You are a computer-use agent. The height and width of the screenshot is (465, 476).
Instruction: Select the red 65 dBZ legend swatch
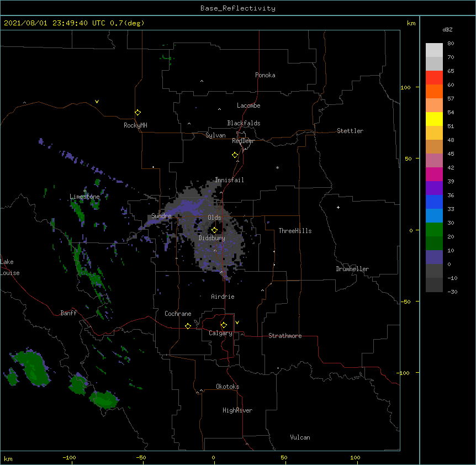tap(434, 77)
